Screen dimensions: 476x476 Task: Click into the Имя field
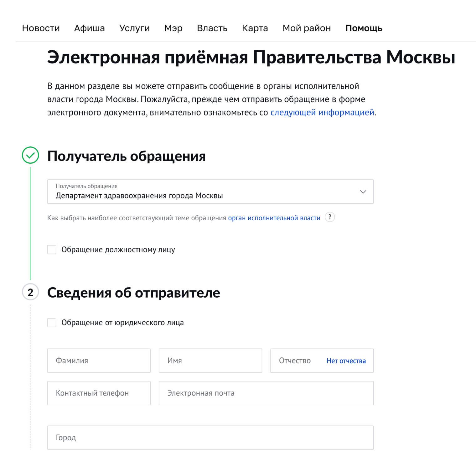pyautogui.click(x=210, y=361)
